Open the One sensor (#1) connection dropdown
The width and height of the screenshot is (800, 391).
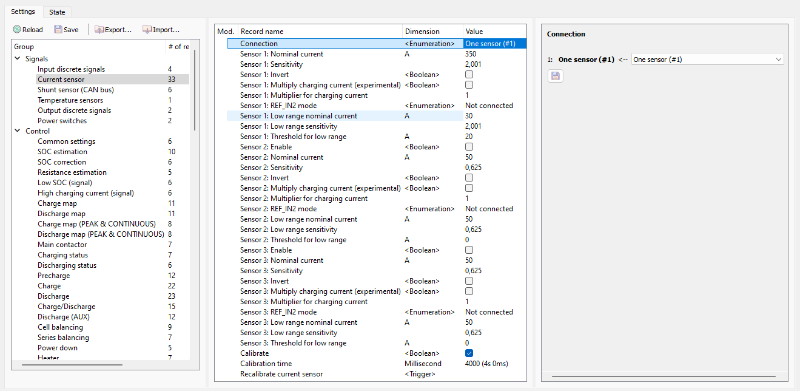(x=707, y=59)
